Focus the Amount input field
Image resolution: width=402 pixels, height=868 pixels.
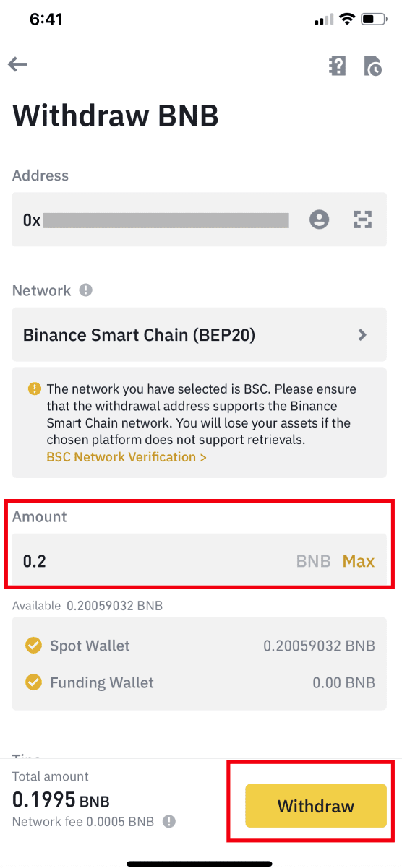coord(200,561)
